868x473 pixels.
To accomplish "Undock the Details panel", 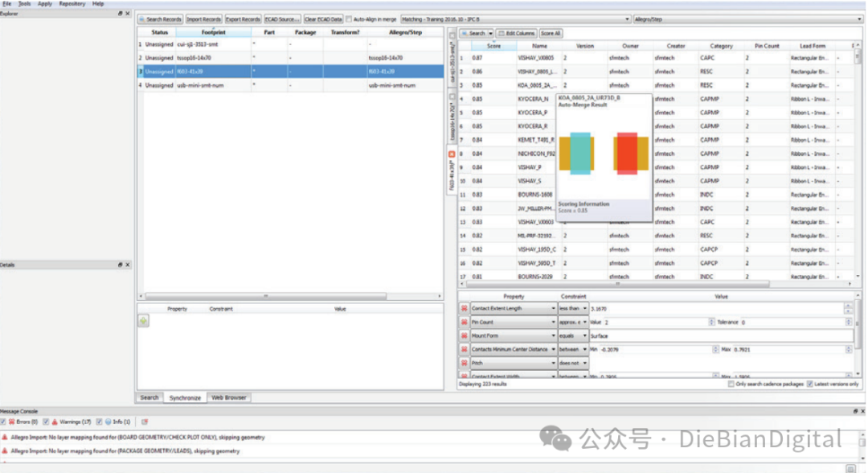I will pyautogui.click(x=120, y=265).
